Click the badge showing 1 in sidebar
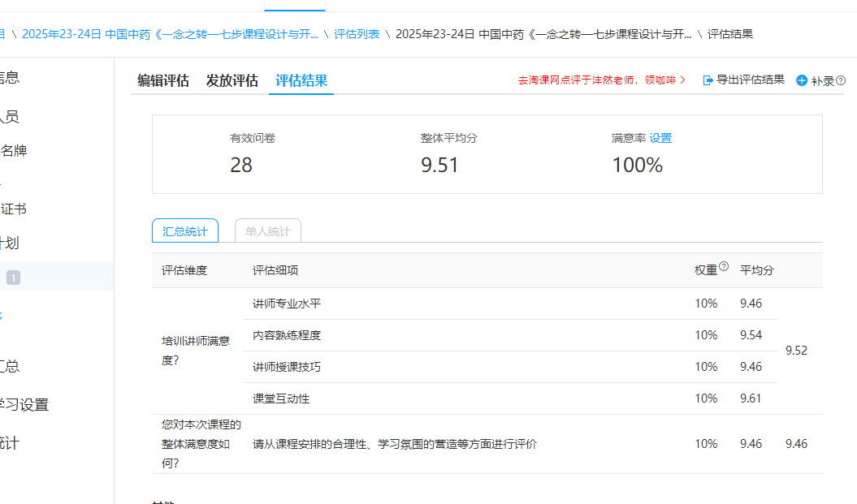 14,278
